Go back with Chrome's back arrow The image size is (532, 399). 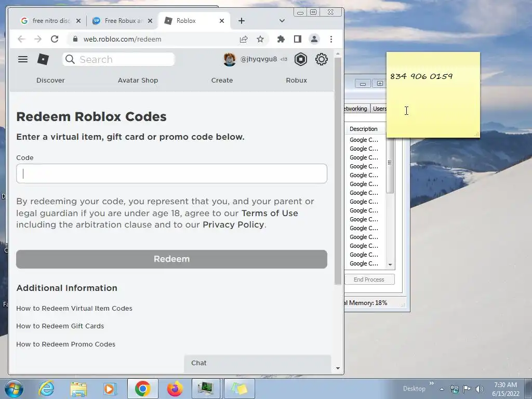coord(21,39)
